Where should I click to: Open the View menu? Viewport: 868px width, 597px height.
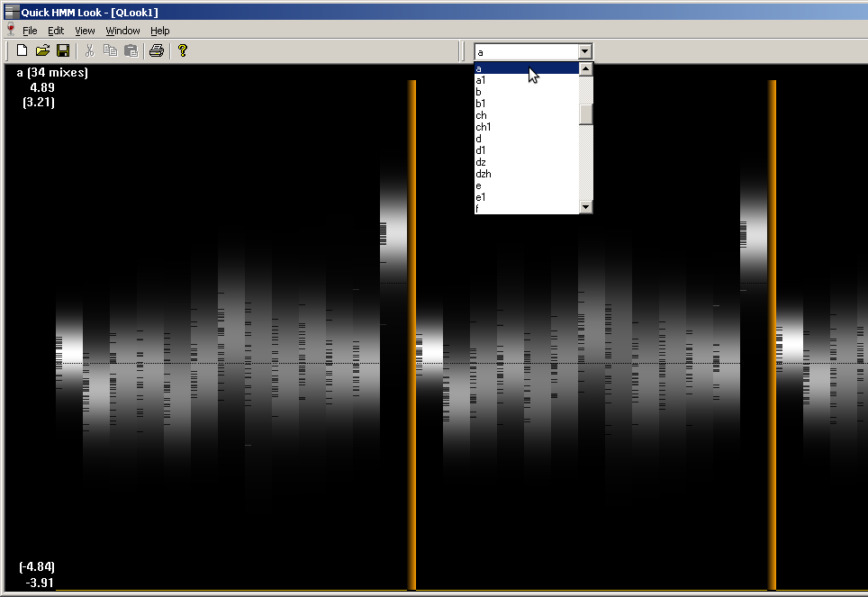point(85,31)
